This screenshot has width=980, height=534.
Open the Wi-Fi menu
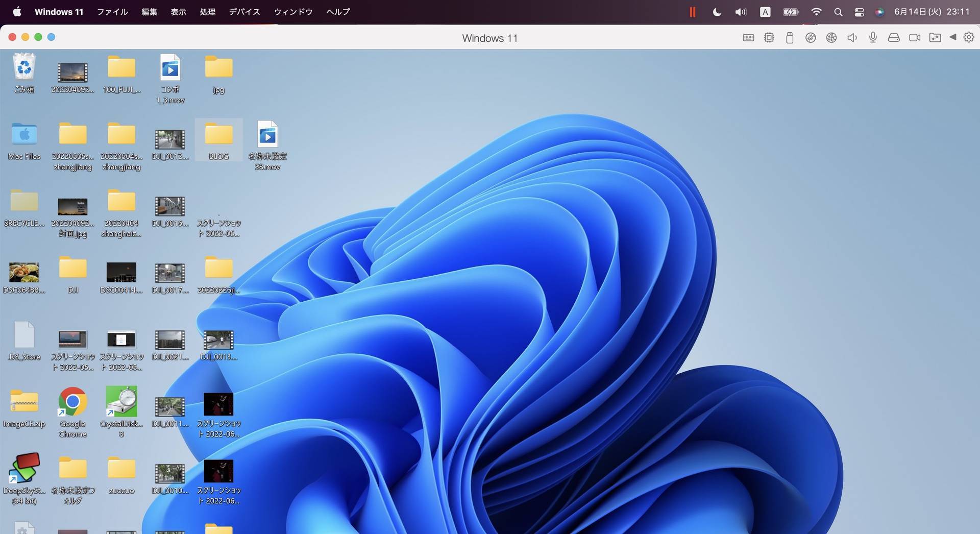click(x=816, y=12)
